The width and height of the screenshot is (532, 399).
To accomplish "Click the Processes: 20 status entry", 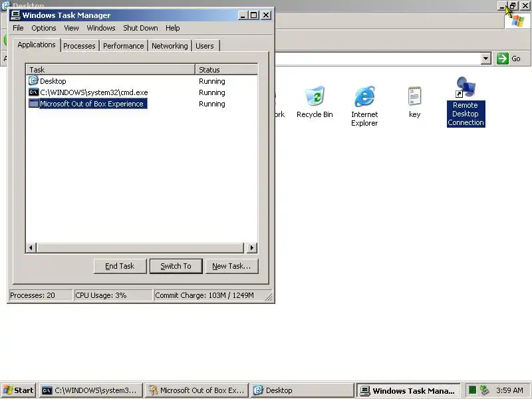I will click(x=40, y=295).
